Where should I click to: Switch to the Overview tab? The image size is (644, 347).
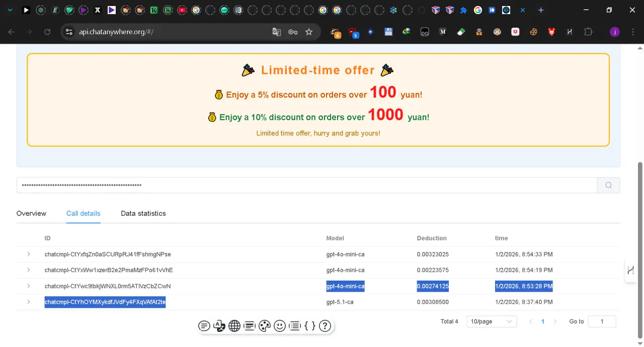(x=31, y=213)
